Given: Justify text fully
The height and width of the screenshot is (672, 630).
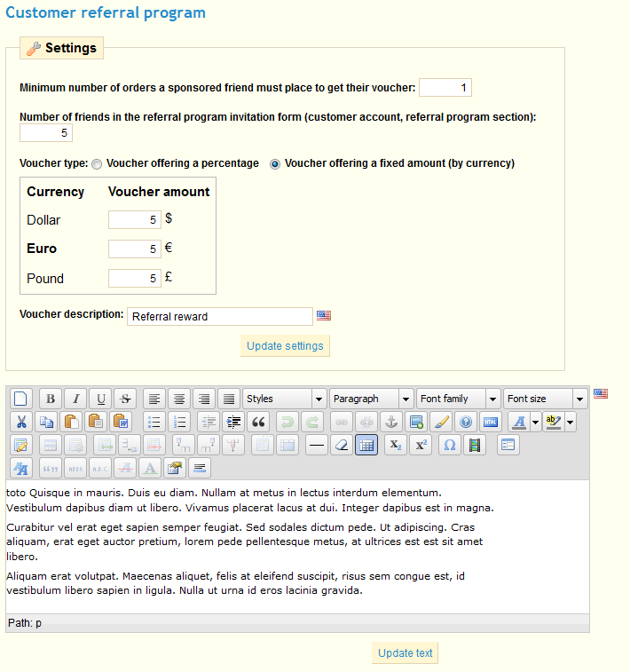Looking at the screenshot, I should (x=229, y=399).
